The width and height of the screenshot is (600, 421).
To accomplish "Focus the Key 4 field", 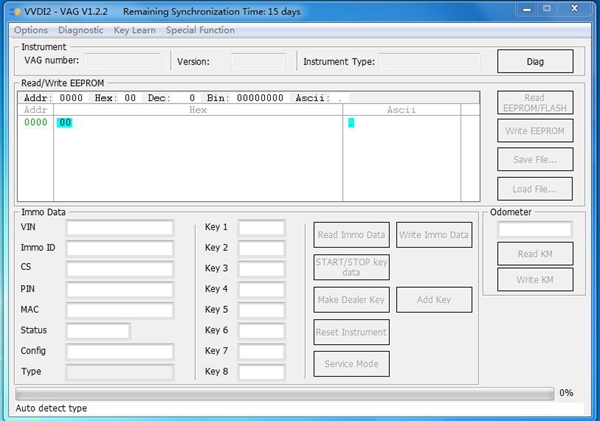I will point(261,290).
